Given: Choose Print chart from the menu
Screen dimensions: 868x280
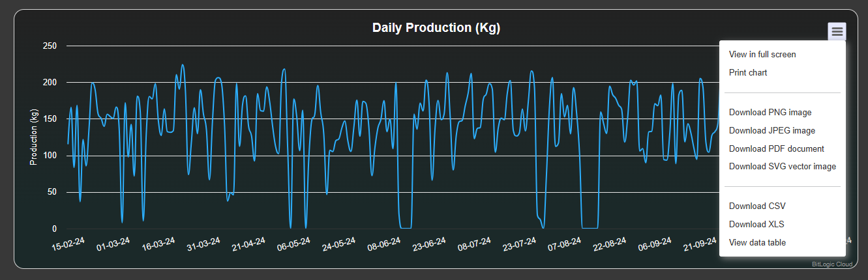Looking at the screenshot, I should click(x=747, y=73).
